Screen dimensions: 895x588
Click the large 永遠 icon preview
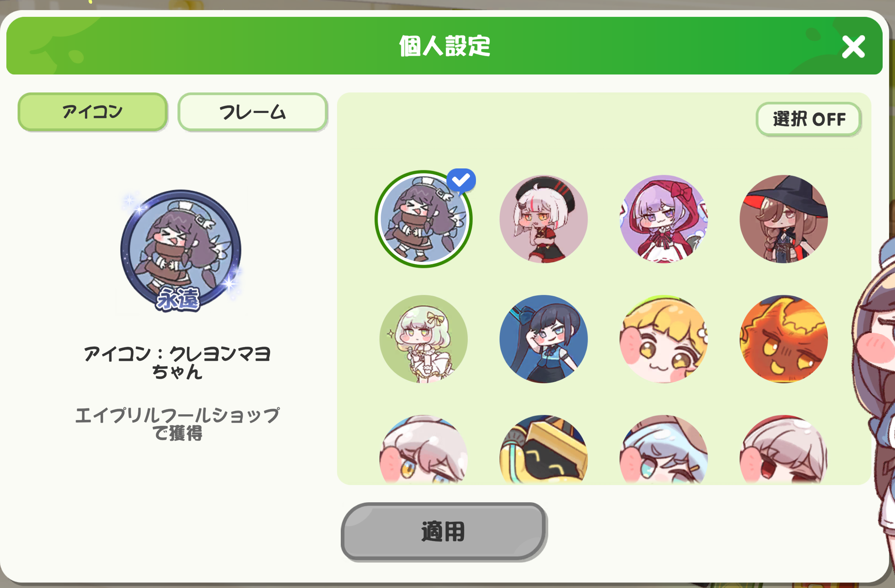click(181, 251)
